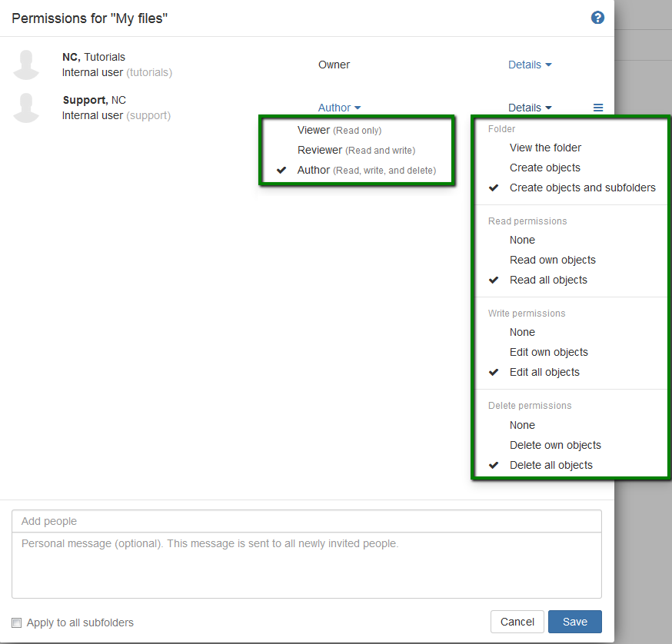
Task: Click the Save button
Action: [x=574, y=622]
